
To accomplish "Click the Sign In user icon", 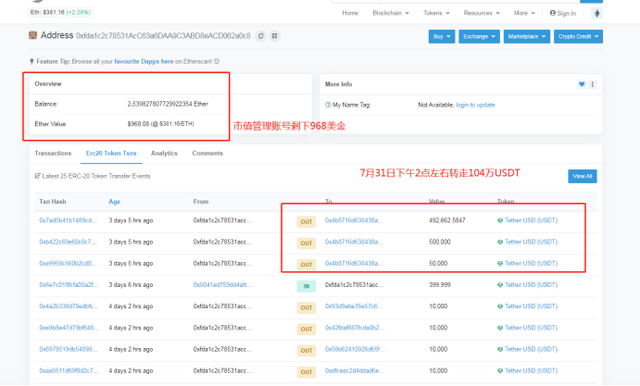I will pyautogui.click(x=553, y=13).
